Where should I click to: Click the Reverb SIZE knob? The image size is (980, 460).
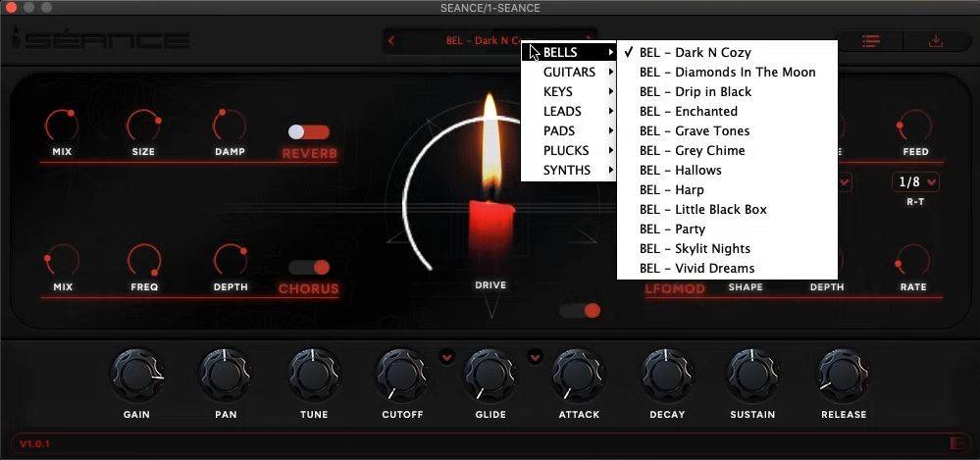point(144,126)
